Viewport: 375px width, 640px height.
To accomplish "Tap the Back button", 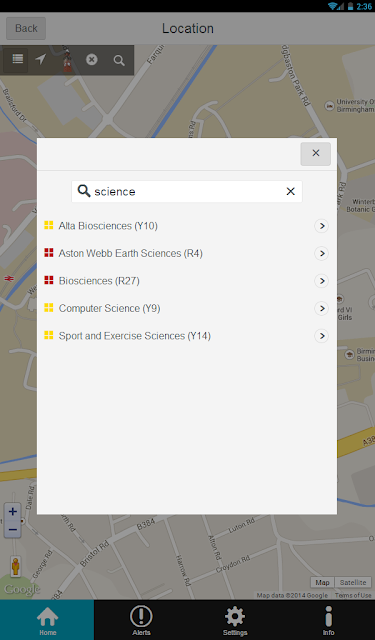I will click(26, 28).
